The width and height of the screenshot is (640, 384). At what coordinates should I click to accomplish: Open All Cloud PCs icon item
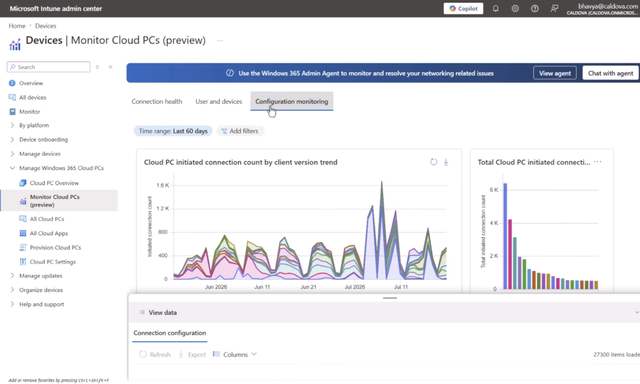click(x=23, y=219)
